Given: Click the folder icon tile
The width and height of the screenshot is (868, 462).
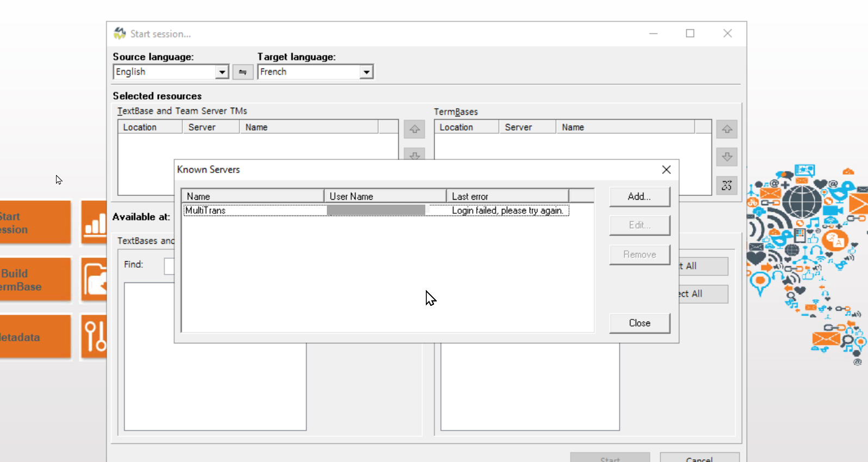Looking at the screenshot, I should tap(94, 280).
